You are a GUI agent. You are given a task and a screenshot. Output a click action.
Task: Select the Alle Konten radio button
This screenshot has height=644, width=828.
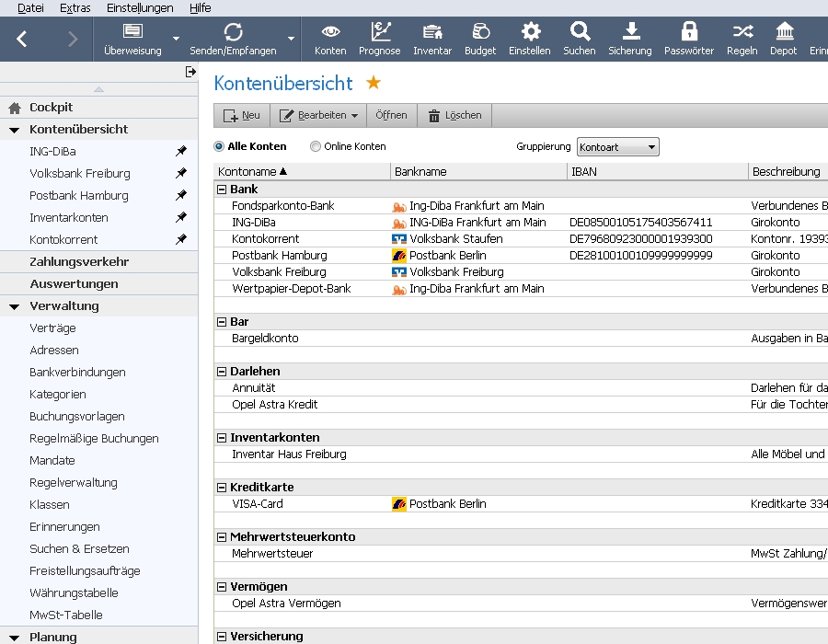tap(219, 146)
